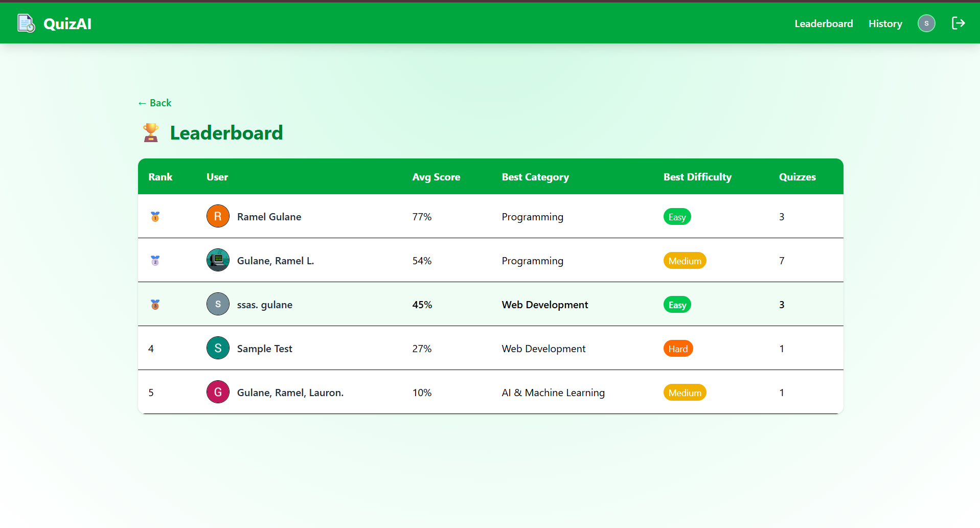980x528 pixels.
Task: Click Gulane, Ramel L.'s profile picture
Action: [218, 260]
